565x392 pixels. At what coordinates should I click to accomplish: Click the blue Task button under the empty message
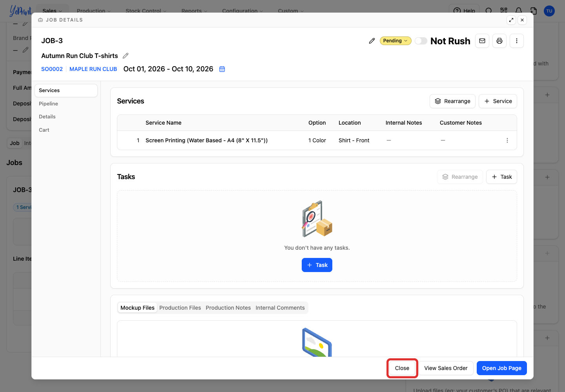317,265
